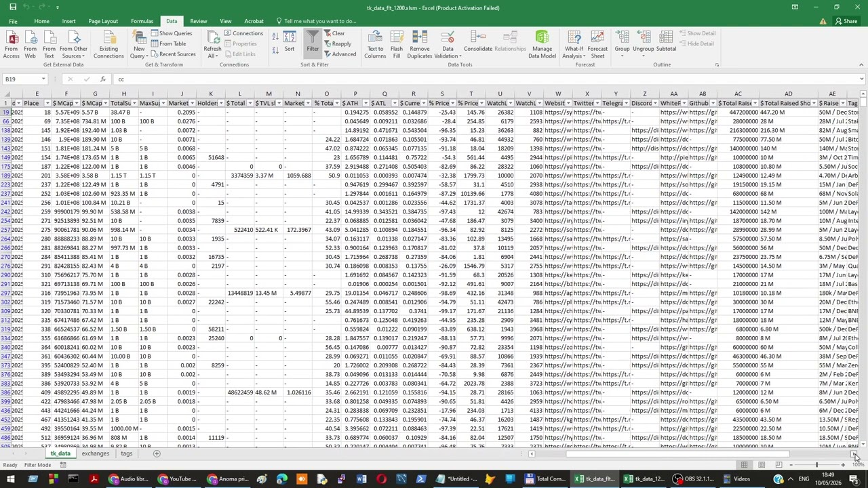Screen dimensions: 868x488
Task: Click Remove Duplicates
Action: point(420,44)
